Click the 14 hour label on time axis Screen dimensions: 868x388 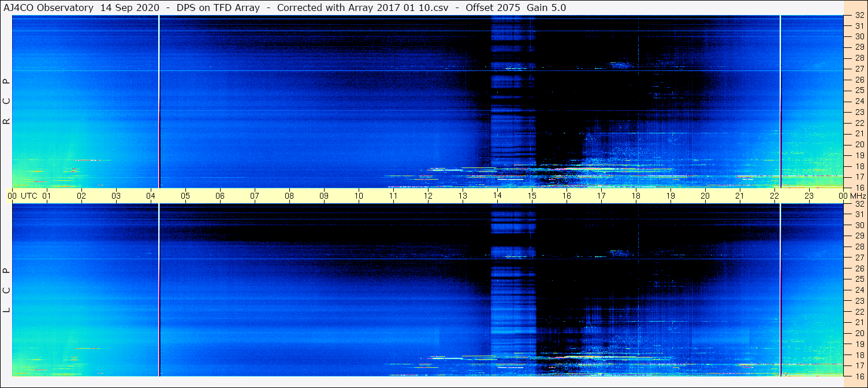tap(497, 196)
